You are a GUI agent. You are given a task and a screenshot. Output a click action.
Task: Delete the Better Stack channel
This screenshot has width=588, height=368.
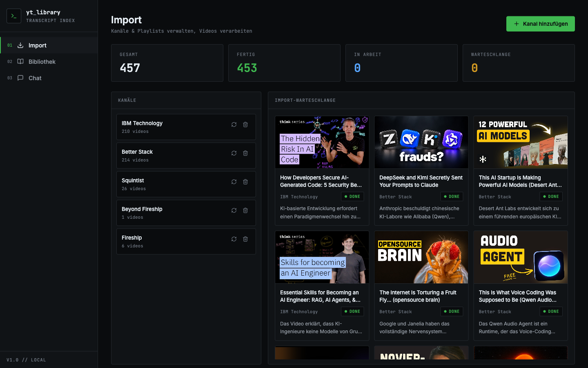click(x=245, y=153)
